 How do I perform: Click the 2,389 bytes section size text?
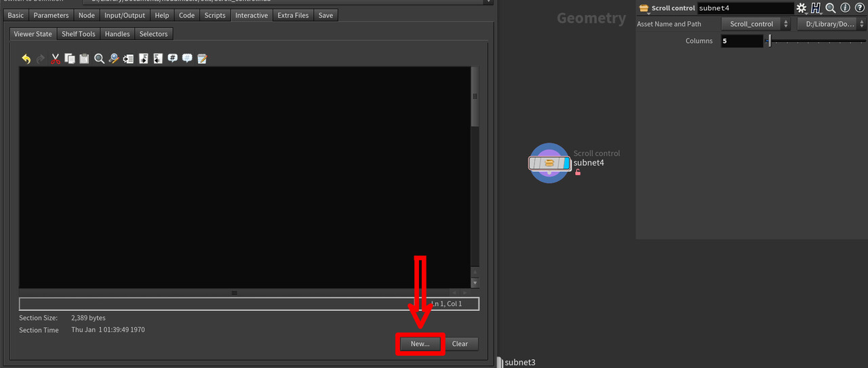click(88, 318)
